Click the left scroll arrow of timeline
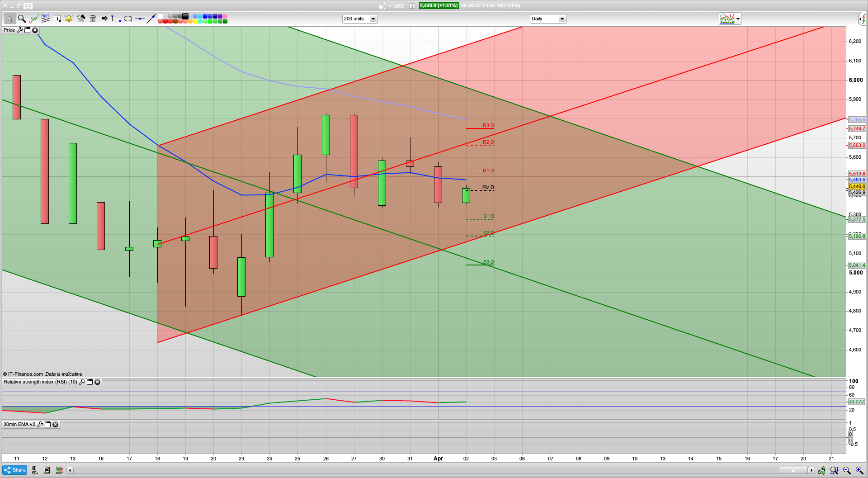The image size is (868, 478). coord(70,470)
